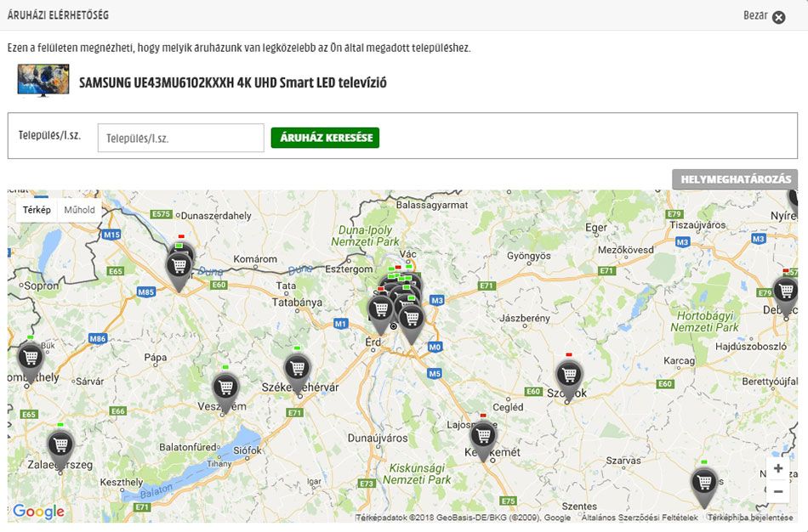Click the store pin in the bottom-right corner
The width and height of the screenshot is (808, 532).
703,483
